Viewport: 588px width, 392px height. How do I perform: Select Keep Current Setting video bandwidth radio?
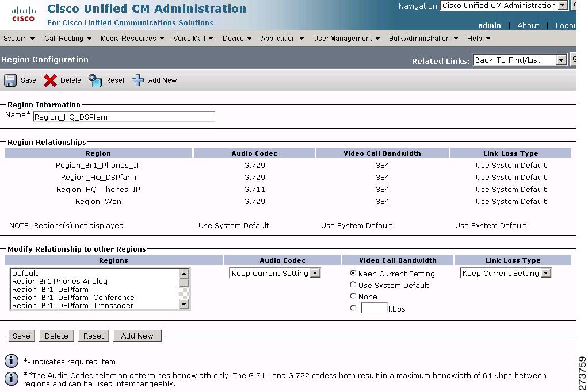353,273
